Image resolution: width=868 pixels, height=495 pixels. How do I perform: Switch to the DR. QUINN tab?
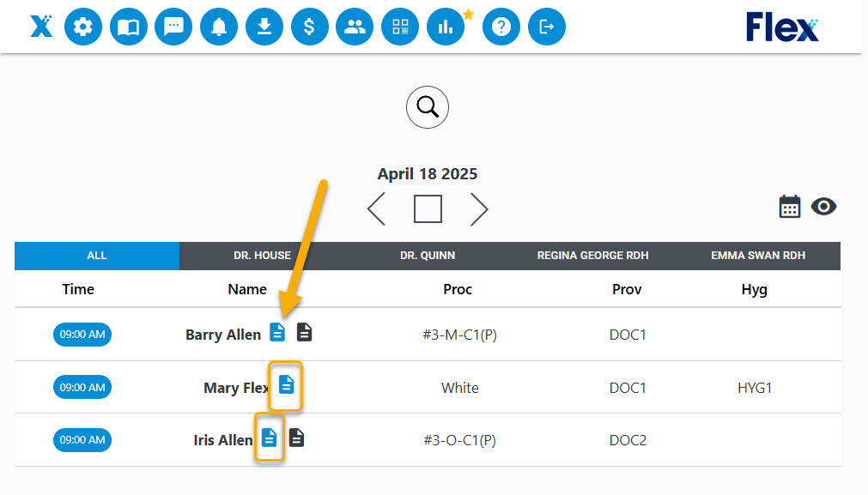click(428, 256)
